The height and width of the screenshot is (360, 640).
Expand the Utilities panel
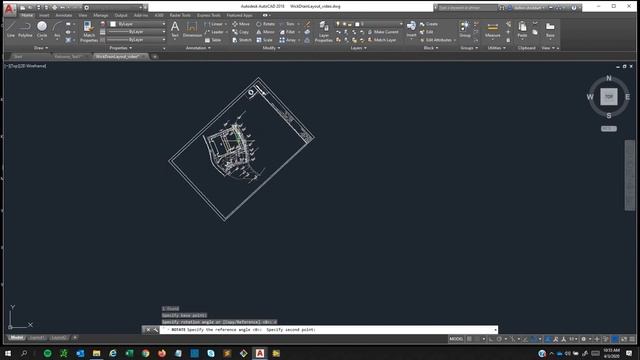(497, 48)
